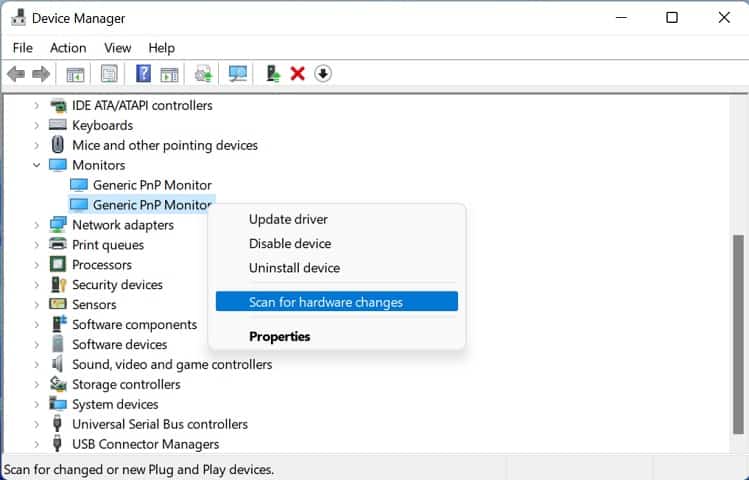Screen dimensions: 749x480
Task: Click the Sensors category icon
Action: tap(58, 304)
